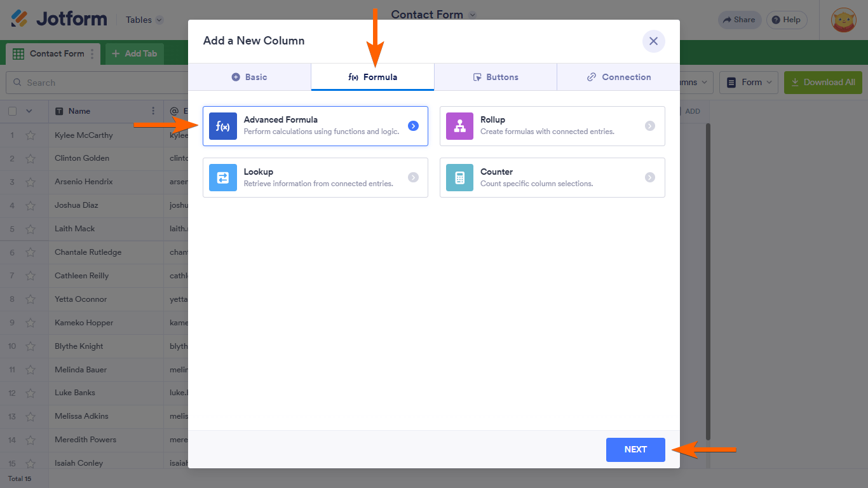Open the Contact Form tab options dots

[x=92, y=54]
